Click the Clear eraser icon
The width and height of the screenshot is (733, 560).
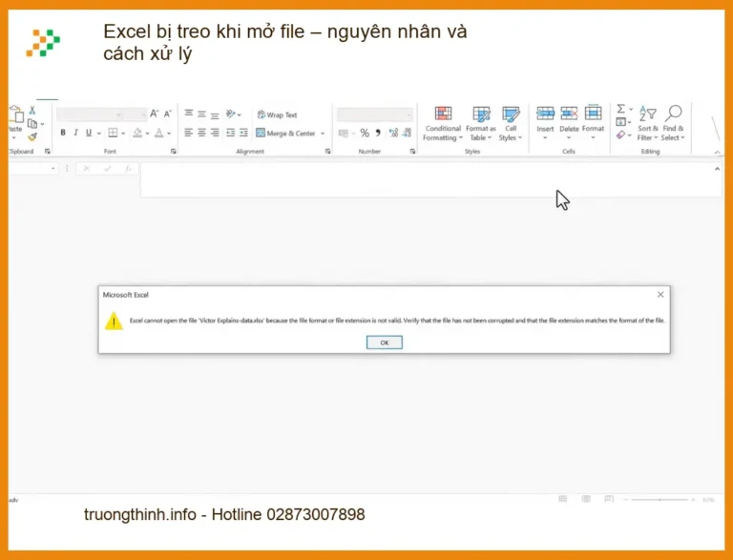(620, 135)
